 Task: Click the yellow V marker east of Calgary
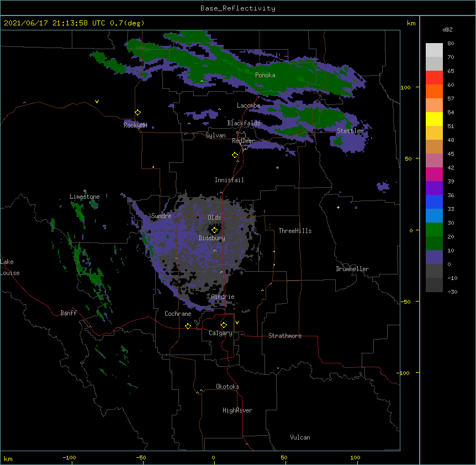[x=237, y=323]
